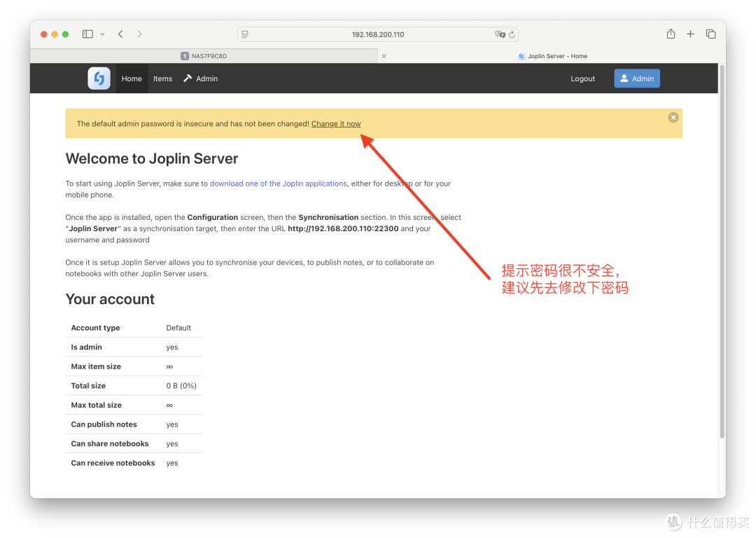This screenshot has width=756, height=538.
Task: Go forward with the forward arrow
Action: (139, 34)
